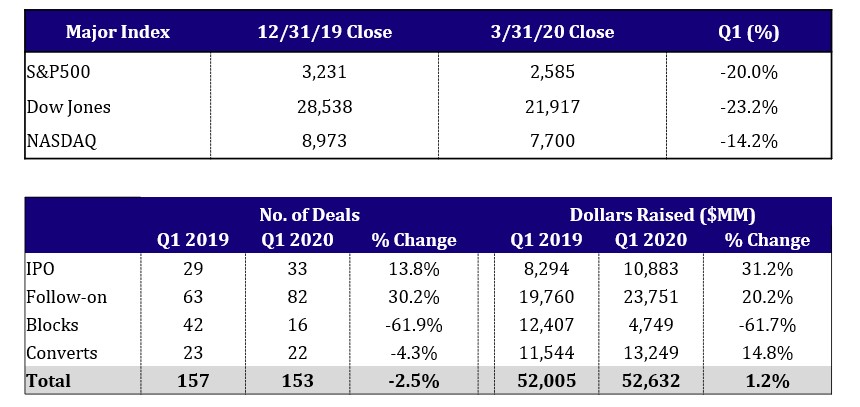Image resolution: width=860 pixels, height=407 pixels.
Task: Select the Follow-on row label
Action: 65,297
